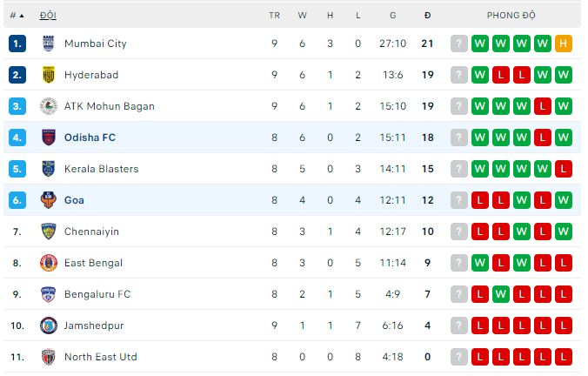Open the ATK Mohun Bagan crest
This screenshot has width=588, height=376.
pyautogui.click(x=48, y=106)
